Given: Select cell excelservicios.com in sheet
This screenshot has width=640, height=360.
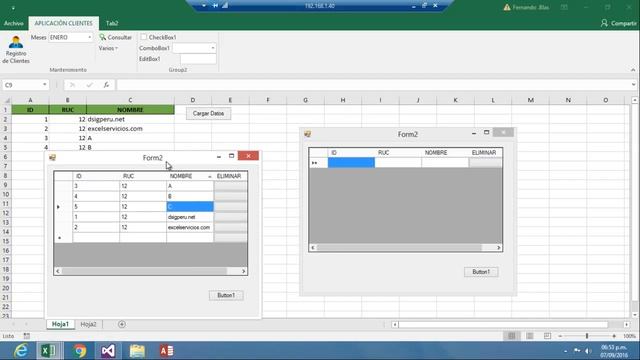Looking at the screenshot, I should (130, 129).
